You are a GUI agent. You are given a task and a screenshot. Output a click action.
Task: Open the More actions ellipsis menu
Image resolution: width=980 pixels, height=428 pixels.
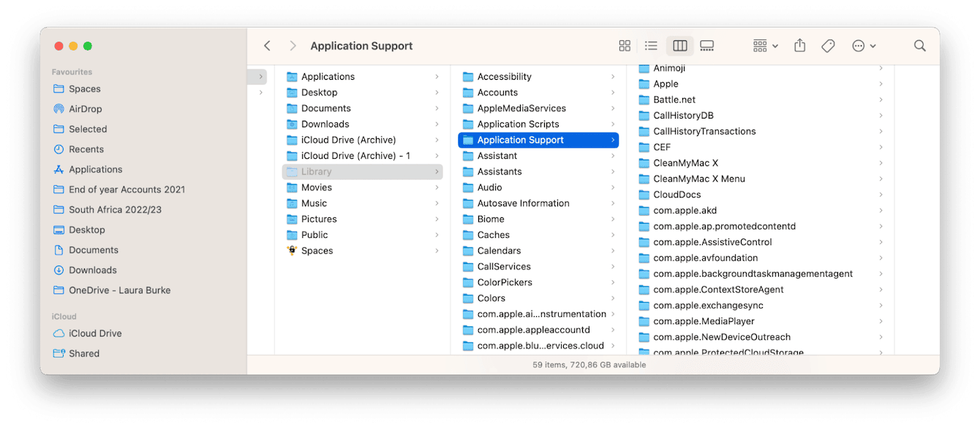pos(863,46)
